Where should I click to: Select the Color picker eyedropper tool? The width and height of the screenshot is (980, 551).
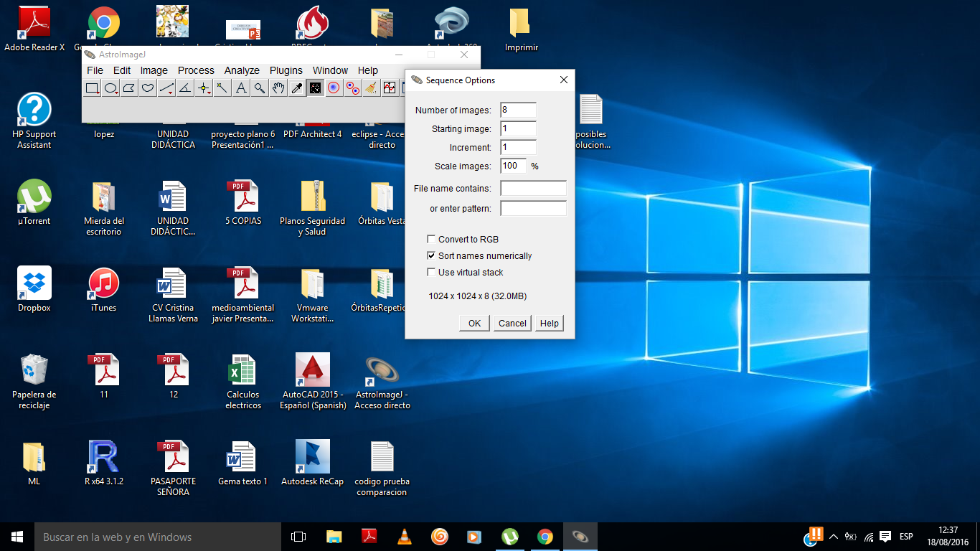[x=296, y=88]
